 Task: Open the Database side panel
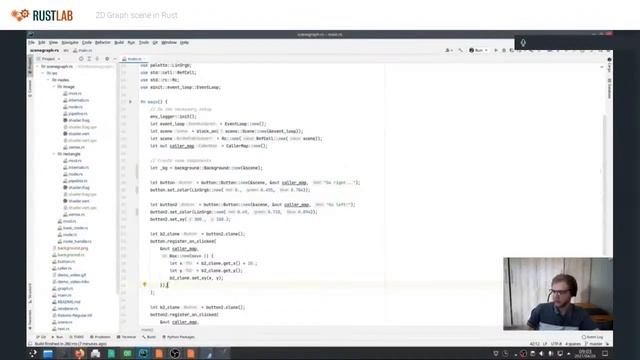tap(609, 88)
